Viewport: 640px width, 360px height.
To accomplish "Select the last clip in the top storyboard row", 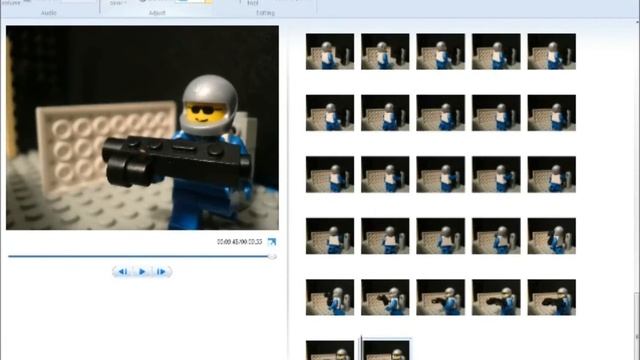I will pos(551,51).
